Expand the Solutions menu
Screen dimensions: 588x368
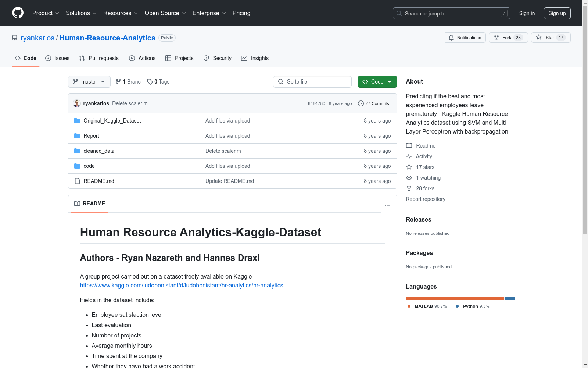click(x=81, y=13)
